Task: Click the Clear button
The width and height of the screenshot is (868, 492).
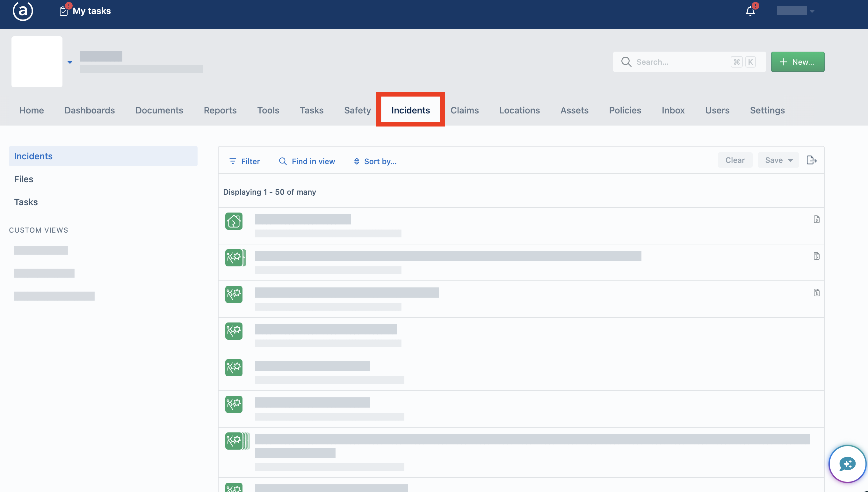Action: 734,160
